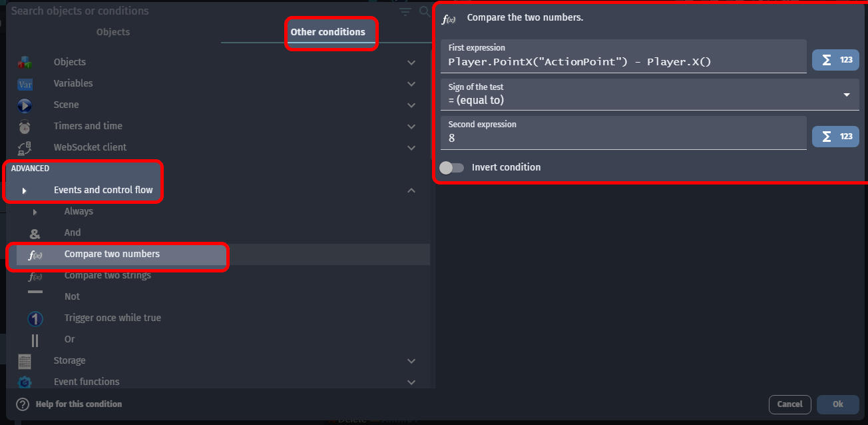Click the Timers and time clock icon
The image size is (868, 425).
pyautogui.click(x=25, y=127)
